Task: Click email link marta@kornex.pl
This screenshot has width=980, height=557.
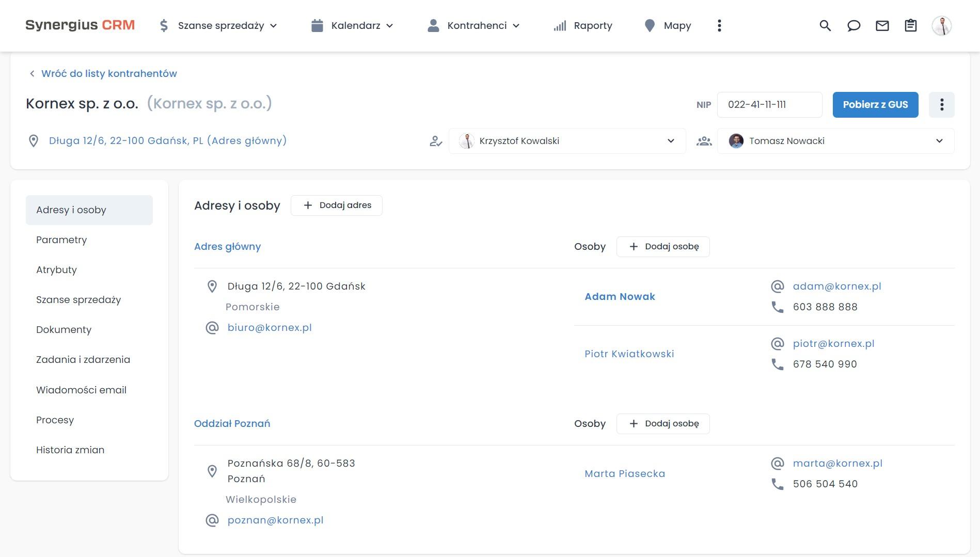Action: pos(837,464)
